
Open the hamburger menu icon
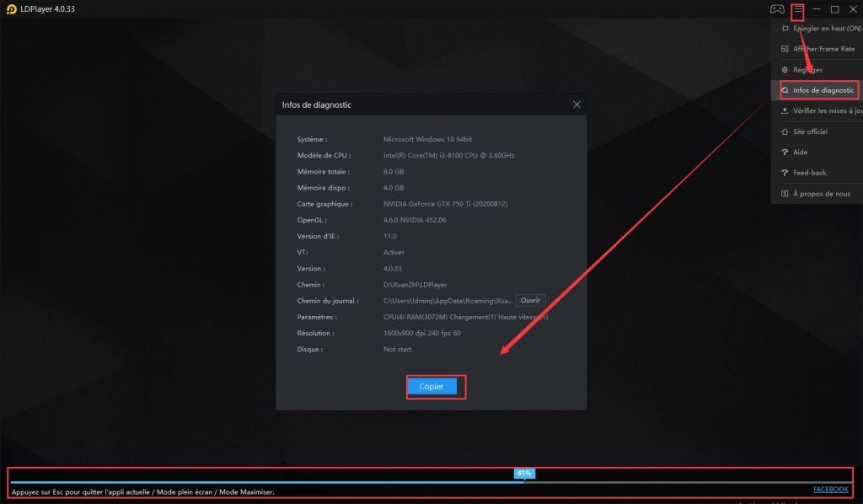[x=797, y=9]
